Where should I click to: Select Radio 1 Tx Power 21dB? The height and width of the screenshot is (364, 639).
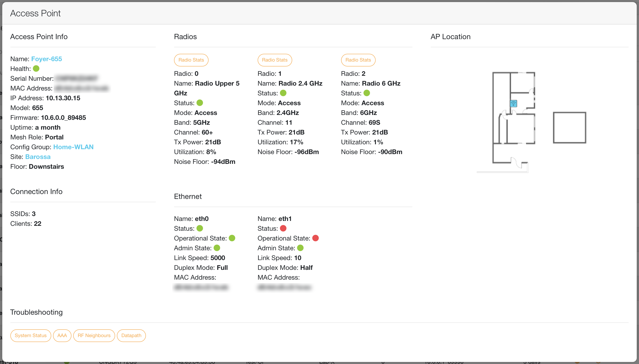296,132
